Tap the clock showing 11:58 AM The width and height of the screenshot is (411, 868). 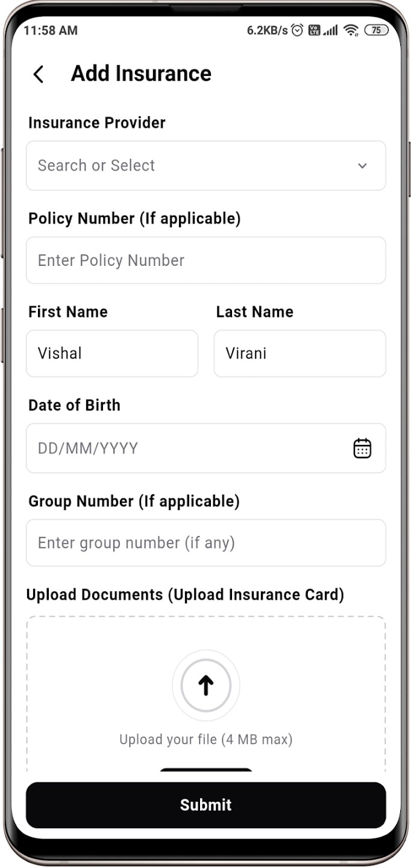point(51,30)
